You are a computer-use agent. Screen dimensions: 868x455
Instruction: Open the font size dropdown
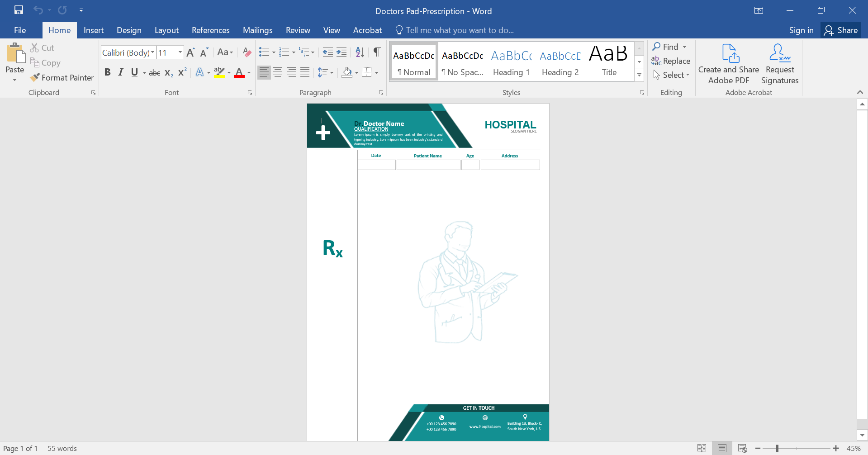click(x=180, y=52)
